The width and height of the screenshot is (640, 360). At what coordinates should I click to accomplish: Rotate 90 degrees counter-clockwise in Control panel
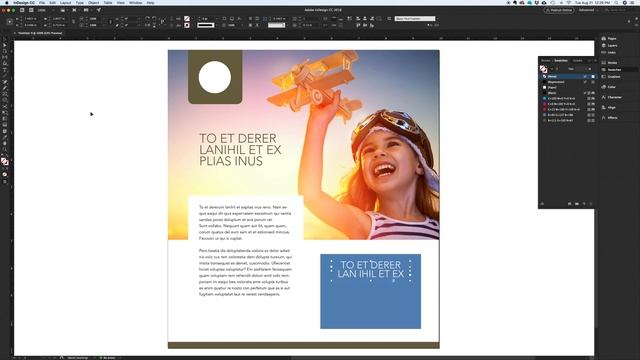click(154, 19)
